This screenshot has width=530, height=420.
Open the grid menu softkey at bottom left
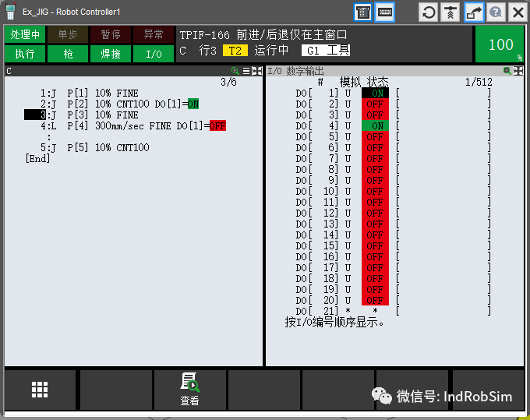click(40, 390)
